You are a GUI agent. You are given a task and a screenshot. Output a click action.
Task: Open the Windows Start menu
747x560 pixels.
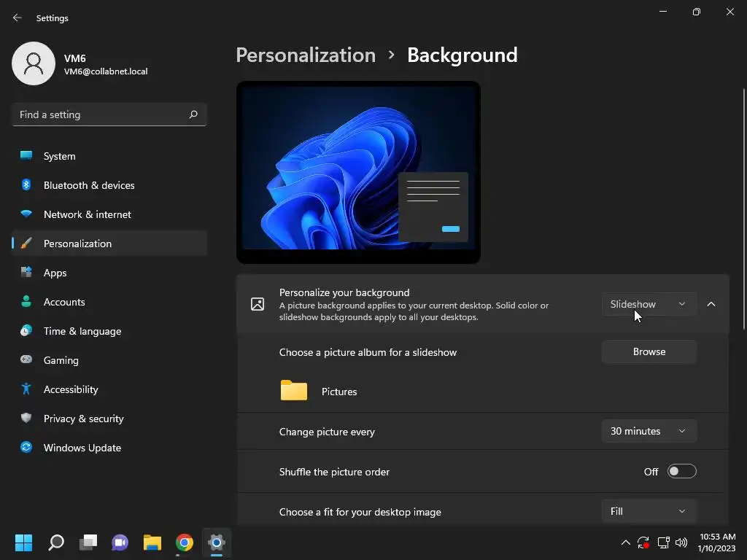click(x=23, y=542)
